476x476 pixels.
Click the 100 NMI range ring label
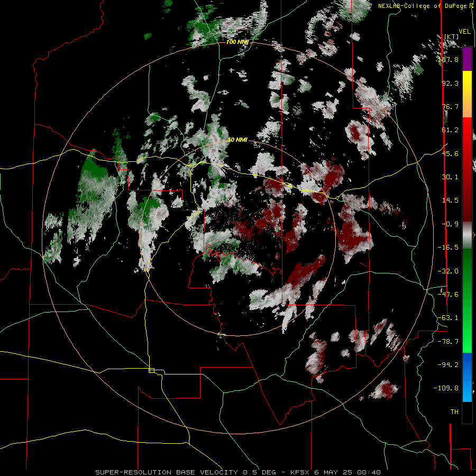[237, 42]
